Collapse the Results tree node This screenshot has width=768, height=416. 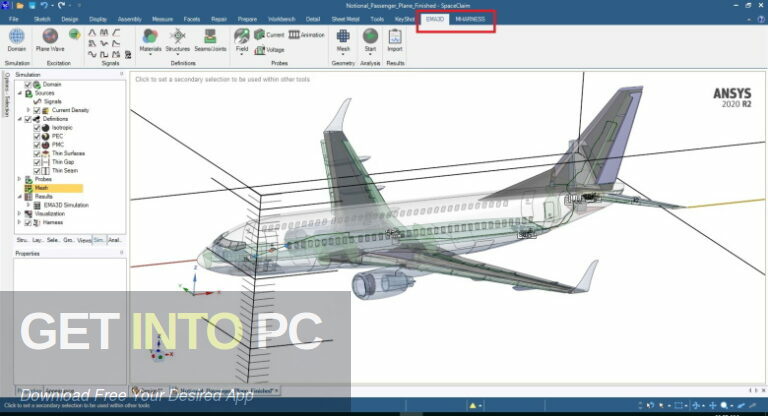point(20,196)
